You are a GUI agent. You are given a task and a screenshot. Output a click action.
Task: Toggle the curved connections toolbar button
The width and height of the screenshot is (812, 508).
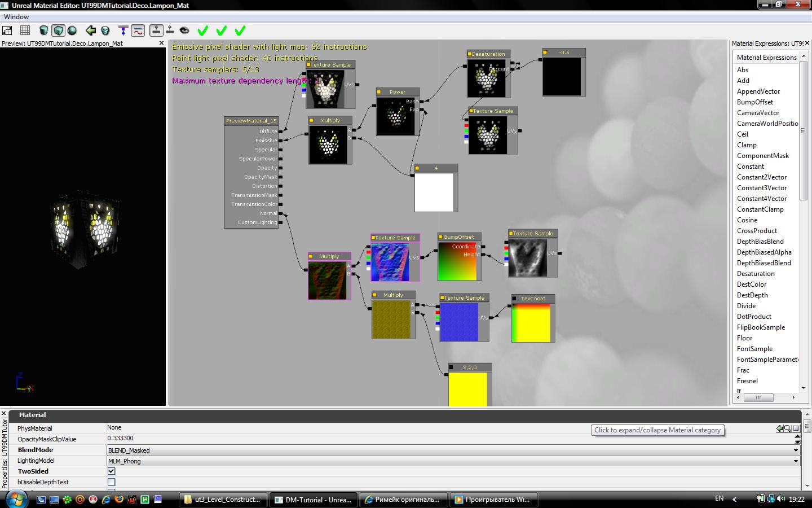[x=138, y=30]
